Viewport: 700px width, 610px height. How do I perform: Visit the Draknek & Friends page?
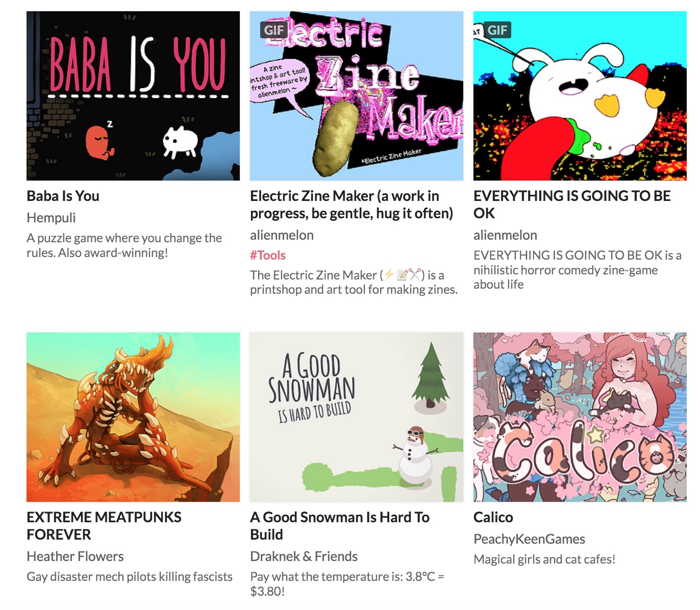(304, 556)
